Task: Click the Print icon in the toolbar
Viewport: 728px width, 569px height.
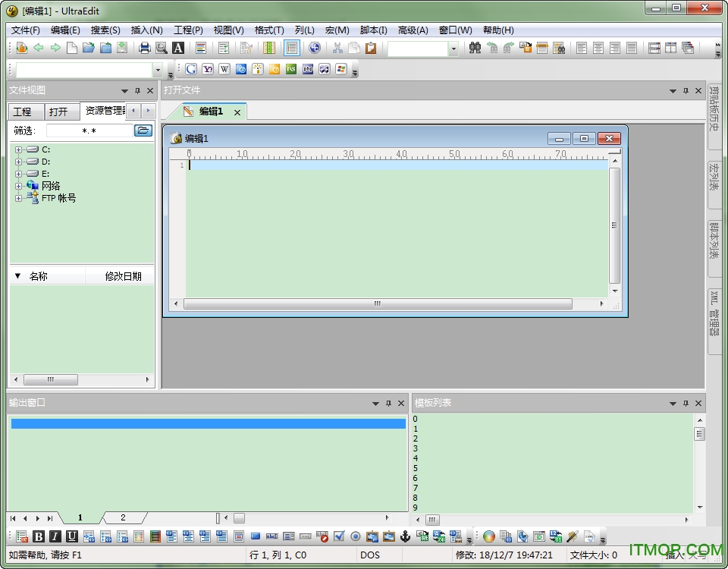Action: point(144,48)
